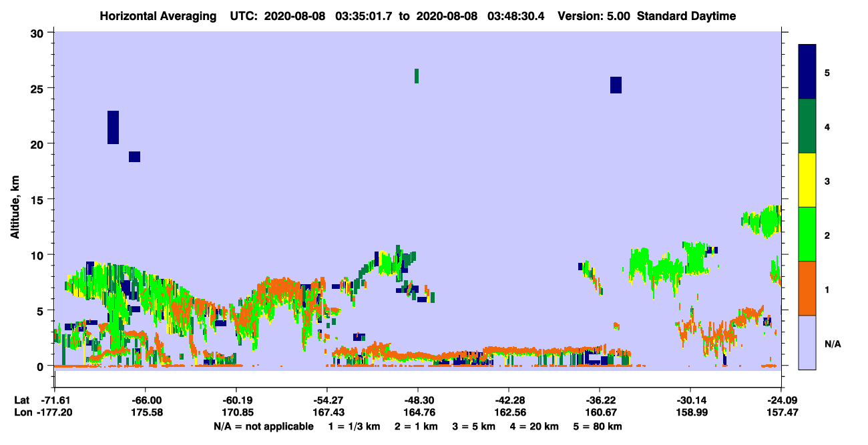Click the orange level 1 legend swatch

(807, 288)
